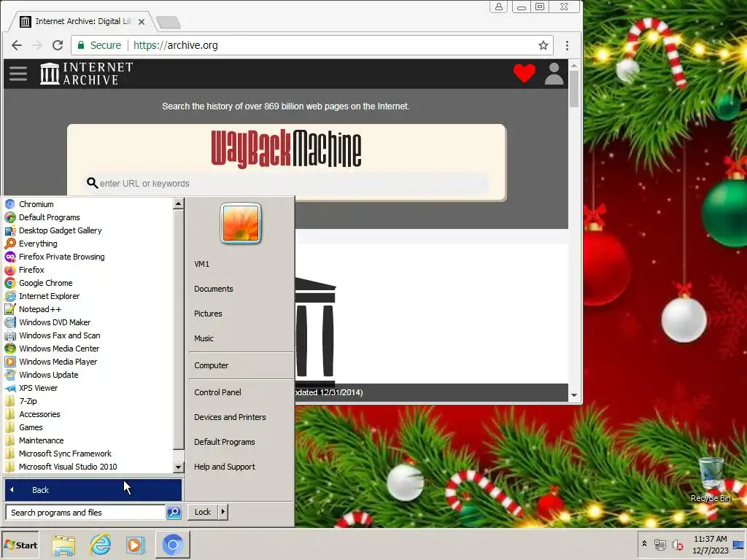This screenshot has width=747, height=560.
Task: Open Documents from the Start menu
Action: (x=214, y=289)
